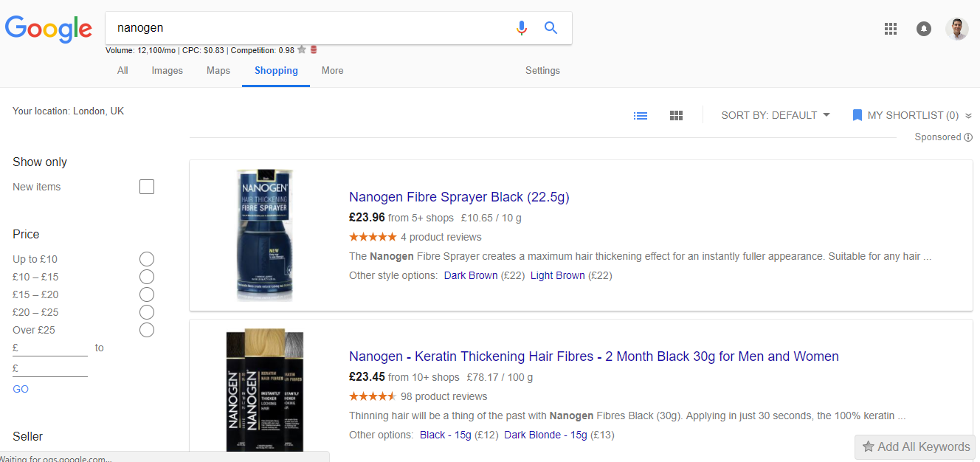
Task: Open the Fibre Sprayer product image
Action: (265, 235)
